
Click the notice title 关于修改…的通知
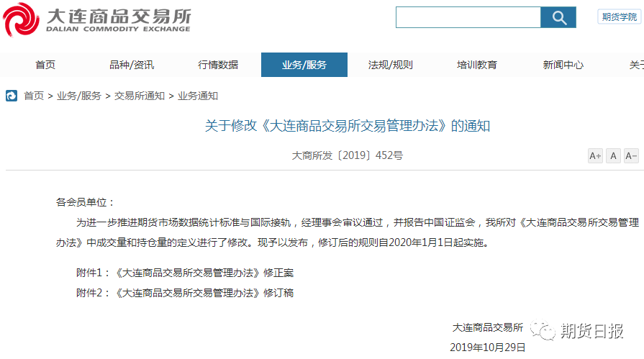tap(348, 126)
